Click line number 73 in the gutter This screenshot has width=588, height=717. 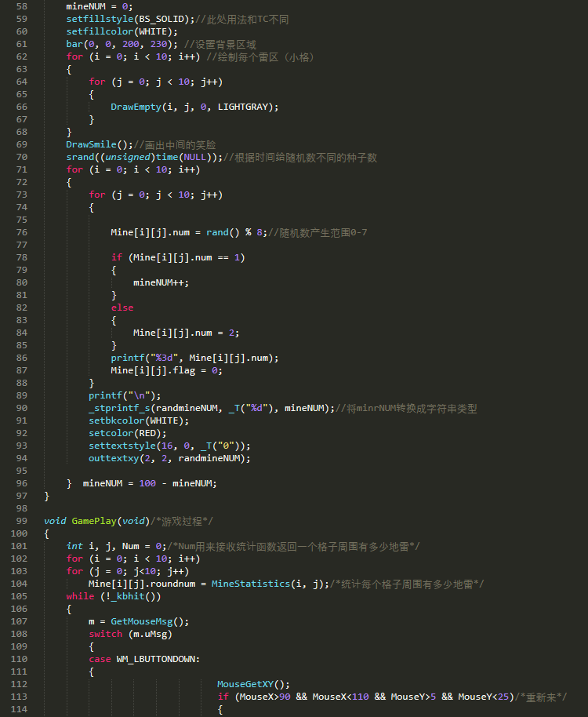21,195
